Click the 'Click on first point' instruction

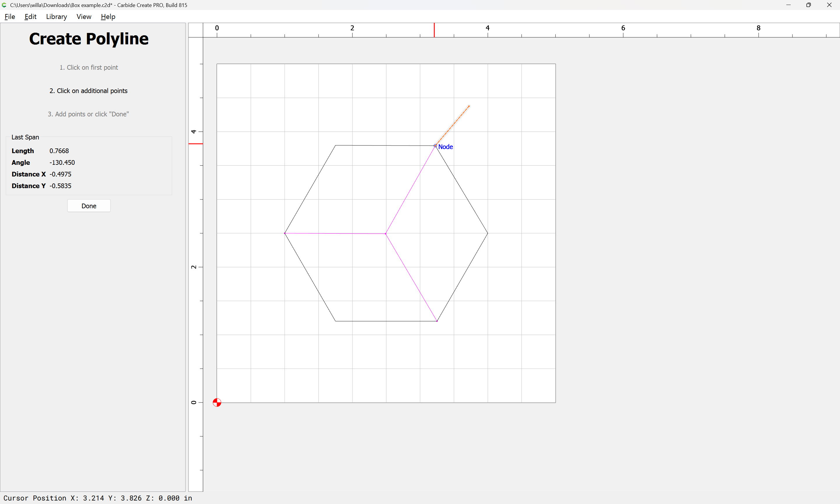(89, 67)
